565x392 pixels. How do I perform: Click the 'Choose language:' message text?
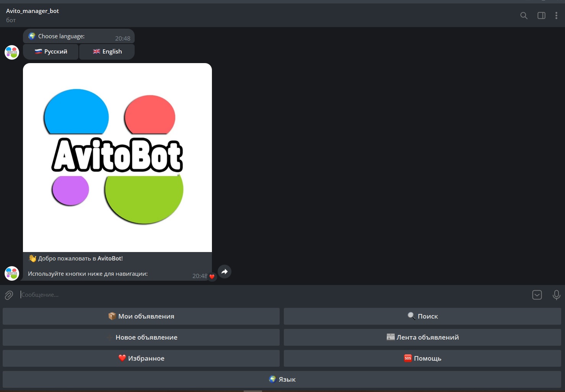tap(61, 36)
